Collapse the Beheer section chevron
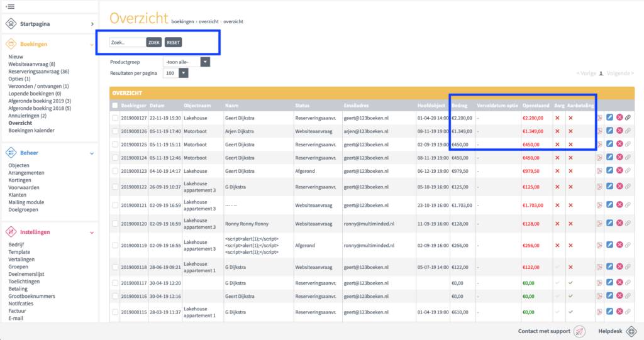The width and height of the screenshot is (644, 340). [x=92, y=153]
